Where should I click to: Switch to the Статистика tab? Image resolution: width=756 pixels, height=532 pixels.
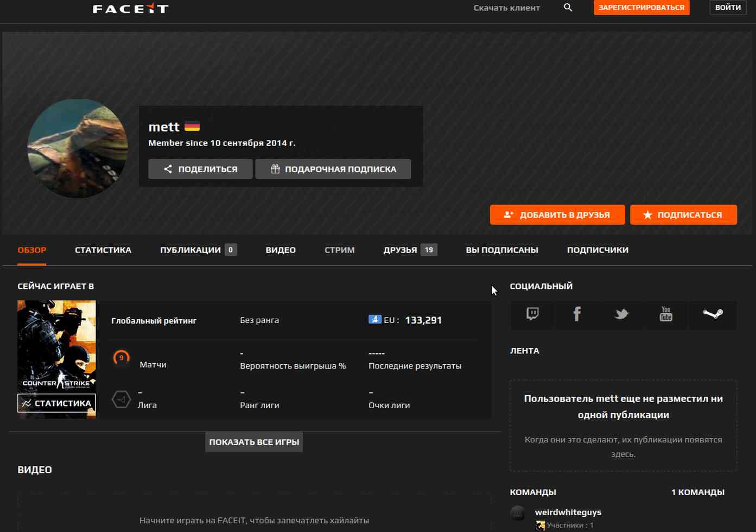(103, 250)
